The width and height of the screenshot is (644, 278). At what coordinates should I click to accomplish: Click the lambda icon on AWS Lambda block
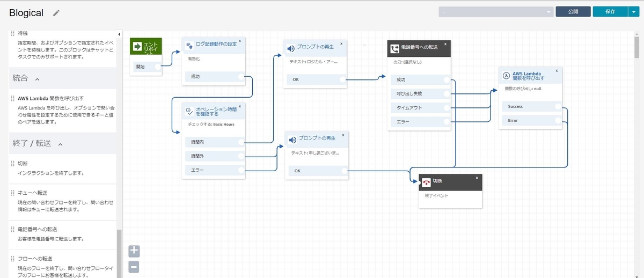coord(506,75)
